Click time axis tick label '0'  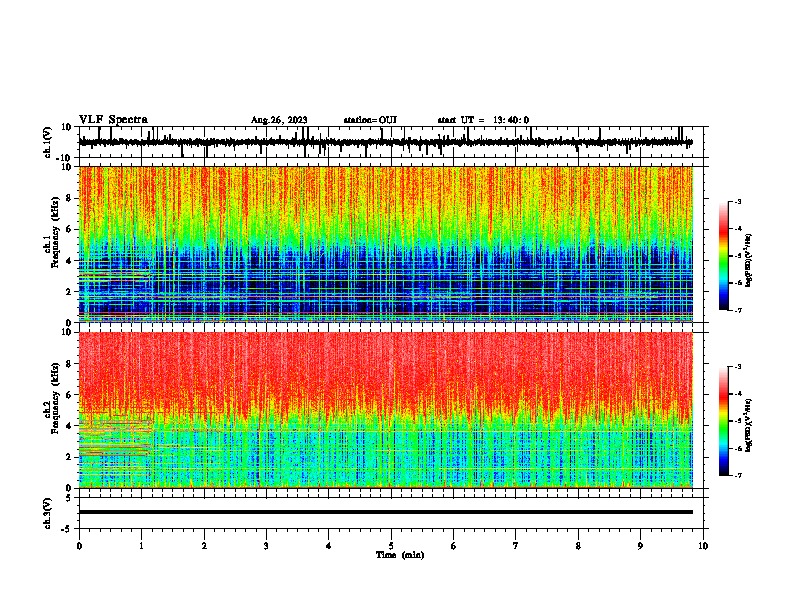[79, 546]
